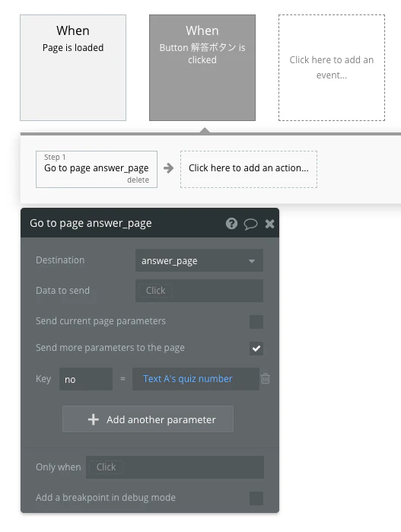Click the plus icon on Add another parameter

click(94, 419)
